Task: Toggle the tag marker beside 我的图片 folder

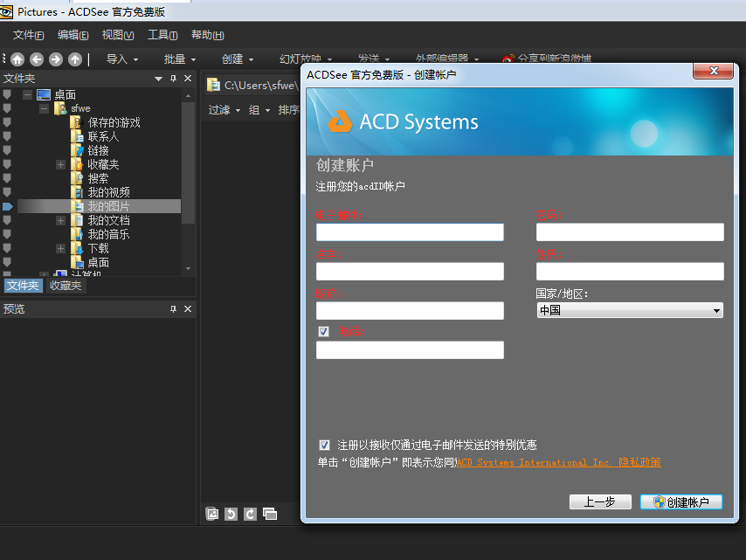Action: point(8,206)
